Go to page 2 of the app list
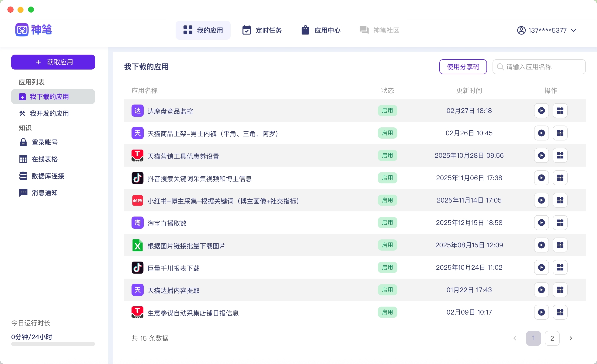597x364 pixels. coord(552,338)
